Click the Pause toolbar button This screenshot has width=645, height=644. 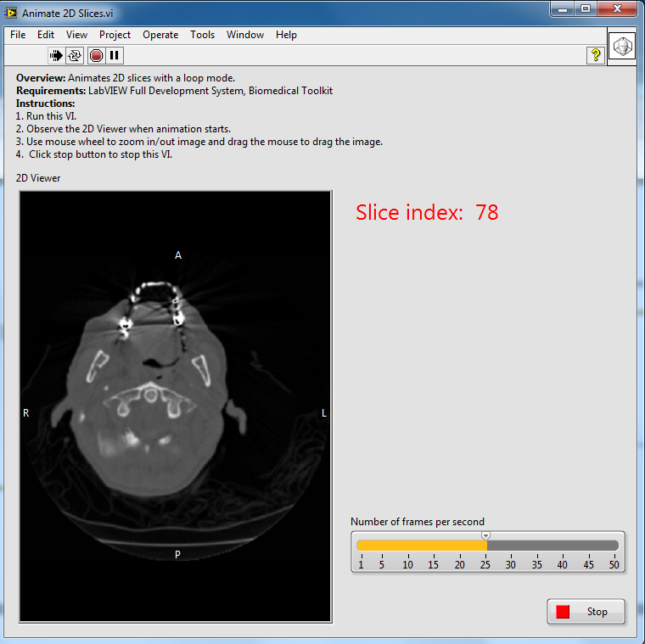coord(115,55)
